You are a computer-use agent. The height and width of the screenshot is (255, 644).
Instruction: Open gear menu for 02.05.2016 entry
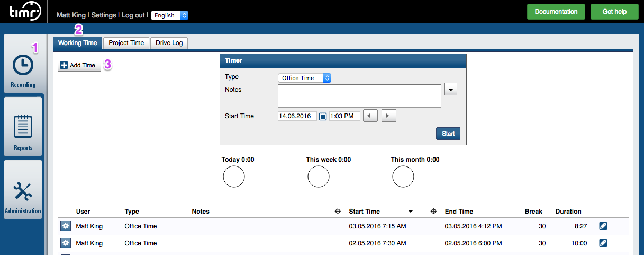point(65,243)
